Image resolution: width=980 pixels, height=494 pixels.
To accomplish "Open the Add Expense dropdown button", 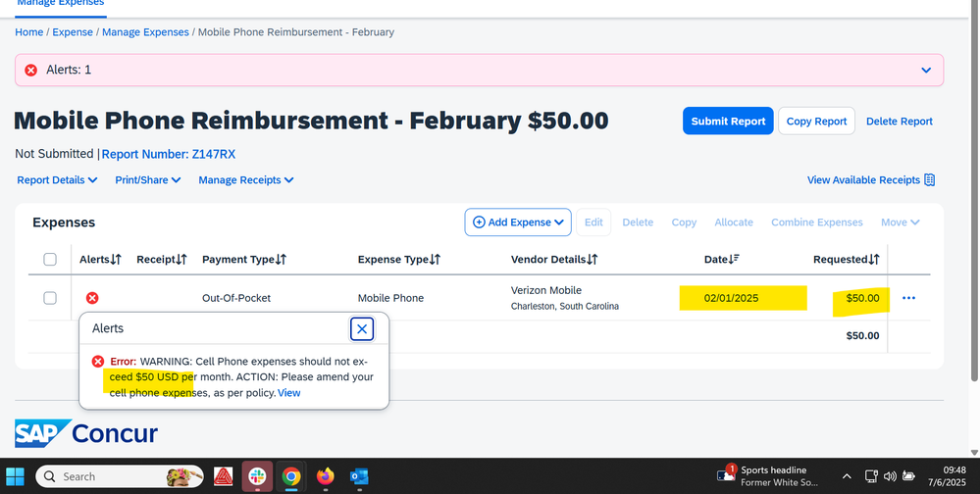I will coord(518,222).
